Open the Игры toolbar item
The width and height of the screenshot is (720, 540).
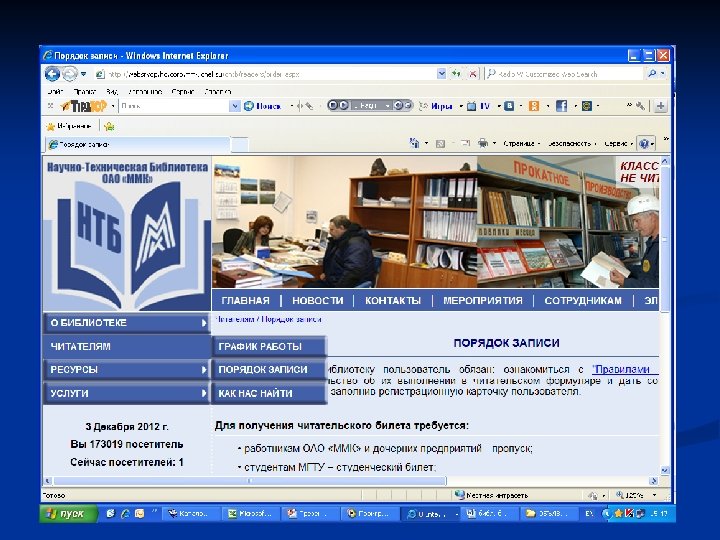pyautogui.click(x=436, y=106)
